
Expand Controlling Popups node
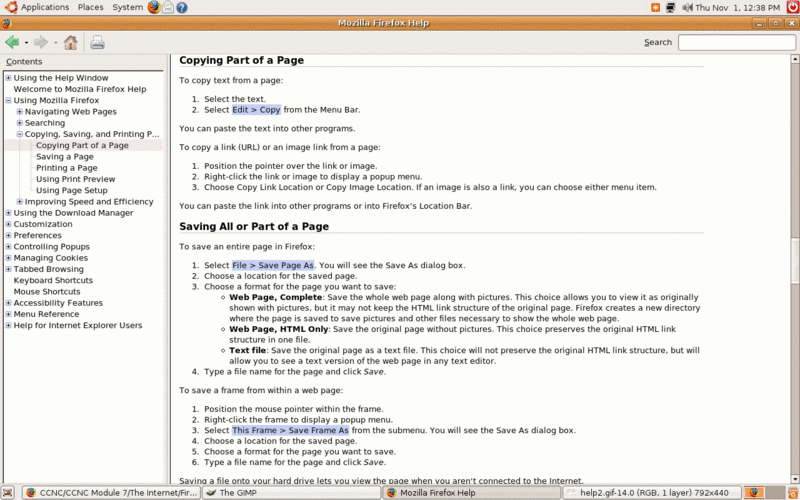click(8, 246)
